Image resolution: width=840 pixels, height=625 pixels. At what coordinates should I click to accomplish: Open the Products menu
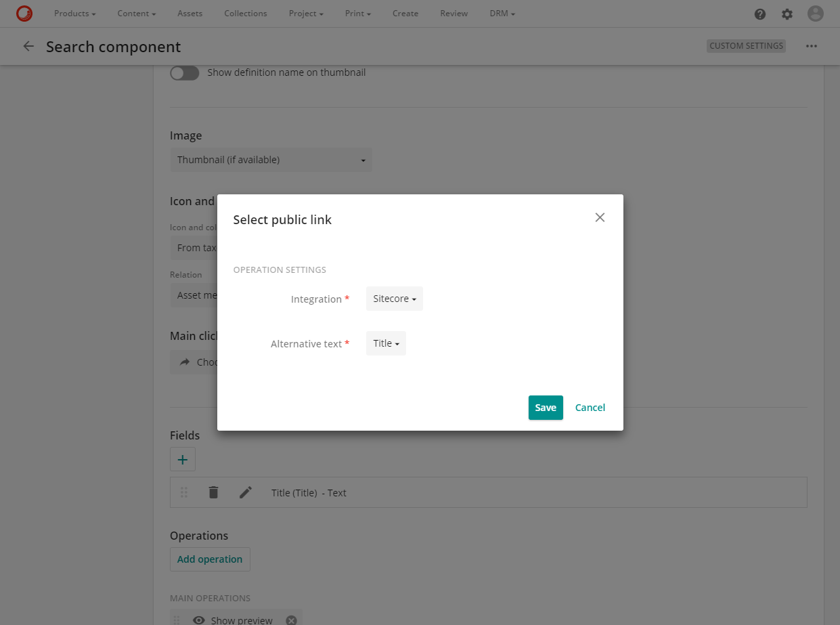pyautogui.click(x=74, y=14)
